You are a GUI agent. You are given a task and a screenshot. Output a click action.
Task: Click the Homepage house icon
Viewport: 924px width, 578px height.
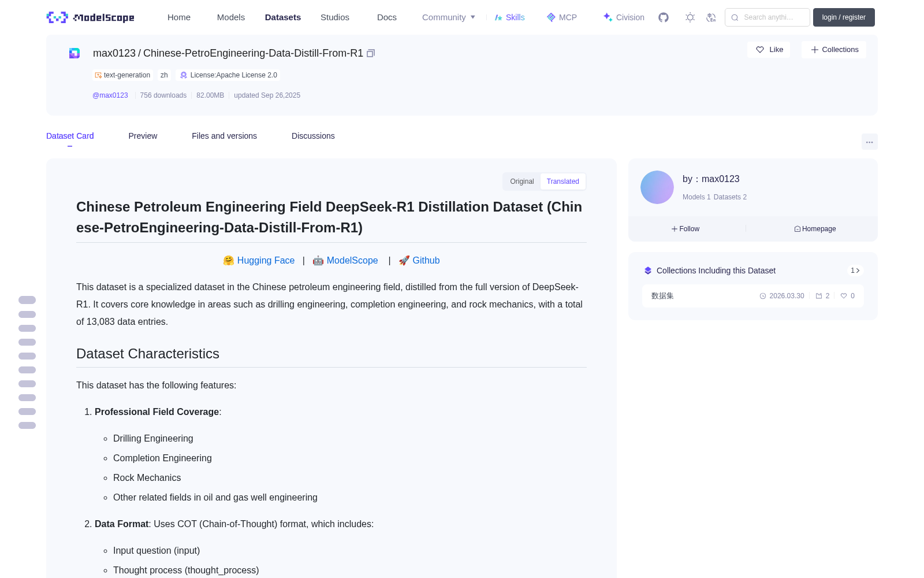click(x=798, y=229)
